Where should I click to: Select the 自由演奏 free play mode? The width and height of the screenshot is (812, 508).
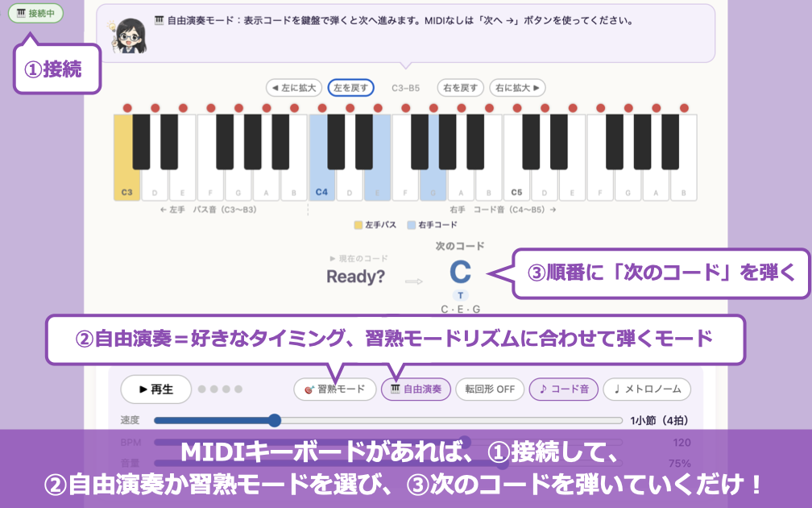pyautogui.click(x=416, y=389)
